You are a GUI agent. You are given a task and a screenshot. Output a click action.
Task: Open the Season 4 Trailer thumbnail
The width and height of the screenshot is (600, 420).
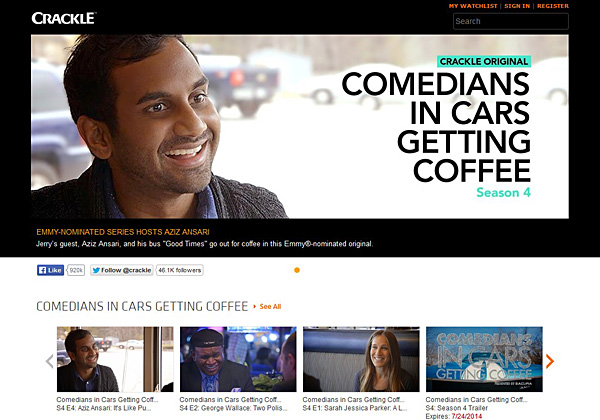click(484, 359)
